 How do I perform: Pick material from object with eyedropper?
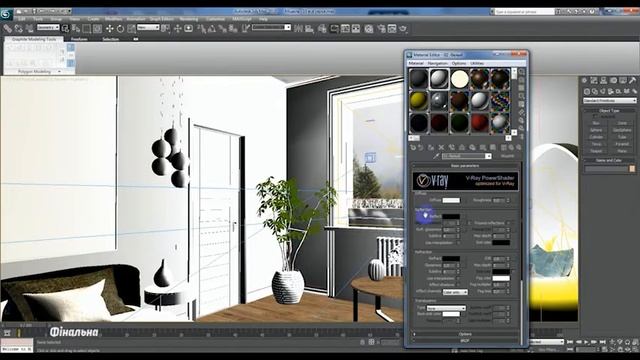pos(436,156)
